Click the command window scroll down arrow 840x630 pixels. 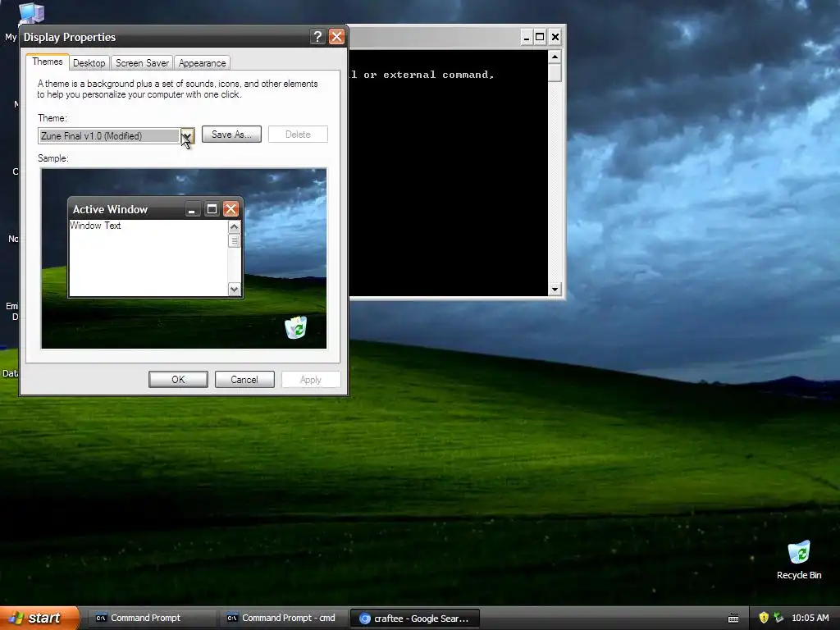point(555,290)
